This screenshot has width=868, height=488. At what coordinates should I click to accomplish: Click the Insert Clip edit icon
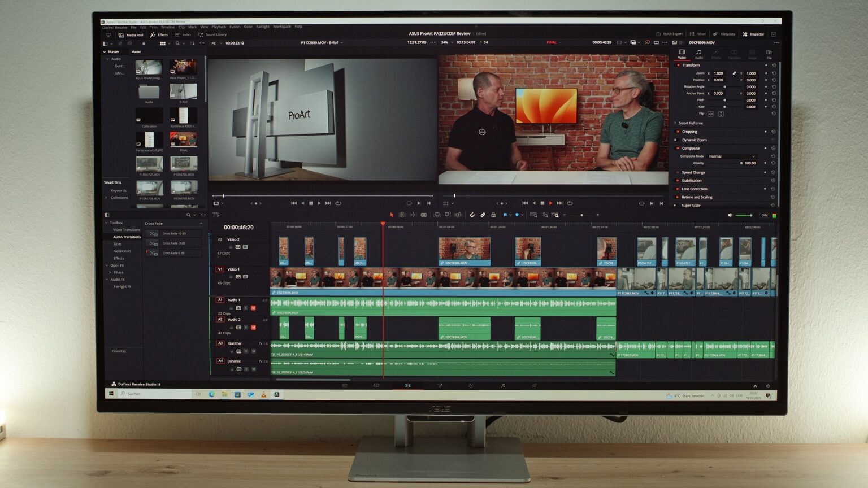tap(437, 215)
